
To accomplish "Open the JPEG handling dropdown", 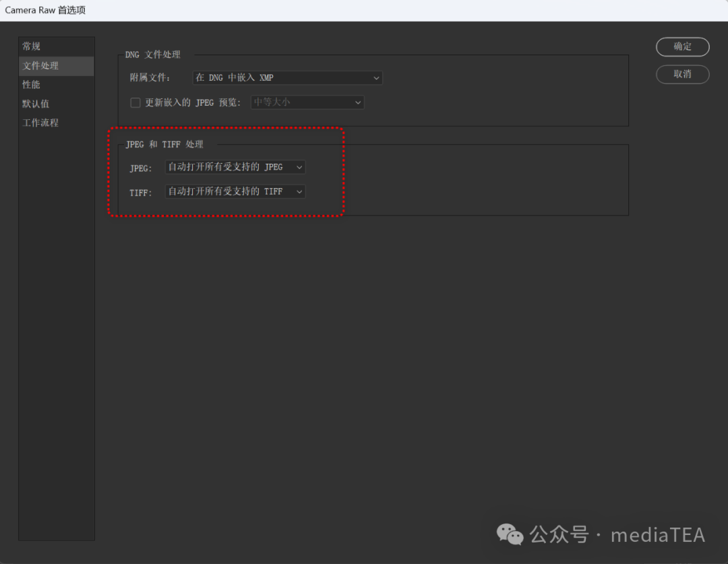I will pyautogui.click(x=235, y=167).
